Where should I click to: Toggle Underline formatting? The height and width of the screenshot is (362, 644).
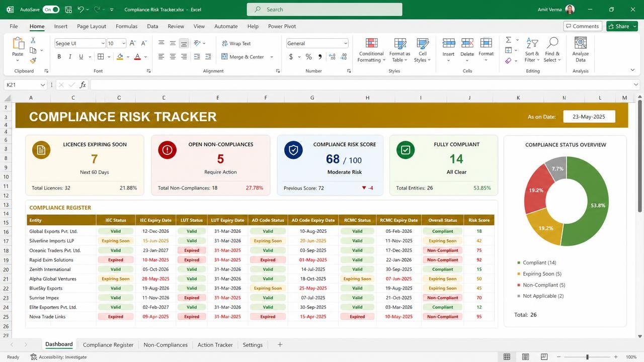click(x=81, y=57)
